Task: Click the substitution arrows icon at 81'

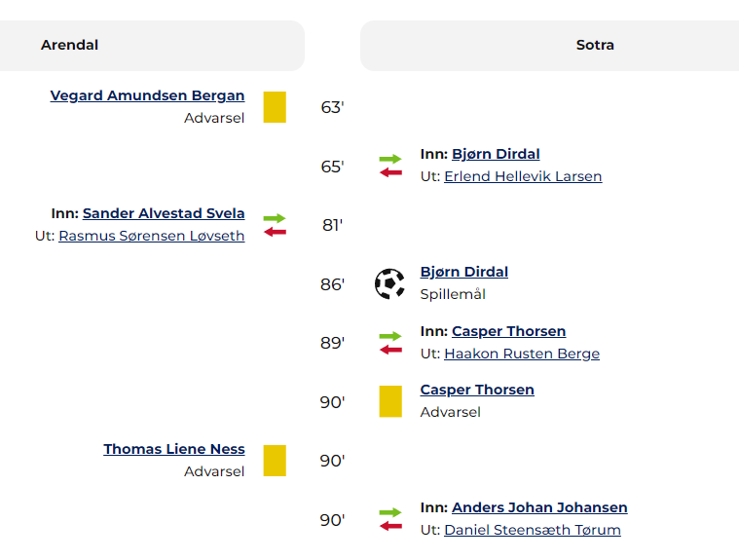Action: point(275,225)
